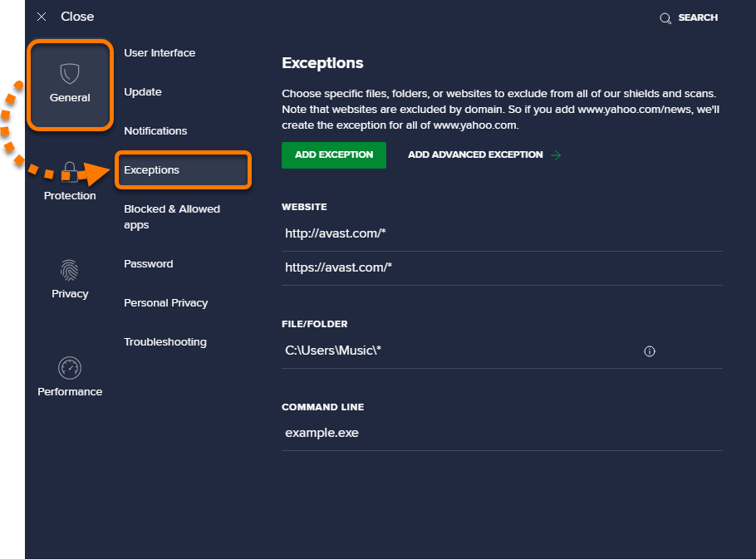Open the Privacy fingerprint icon
The image size is (756, 559).
pos(70,270)
